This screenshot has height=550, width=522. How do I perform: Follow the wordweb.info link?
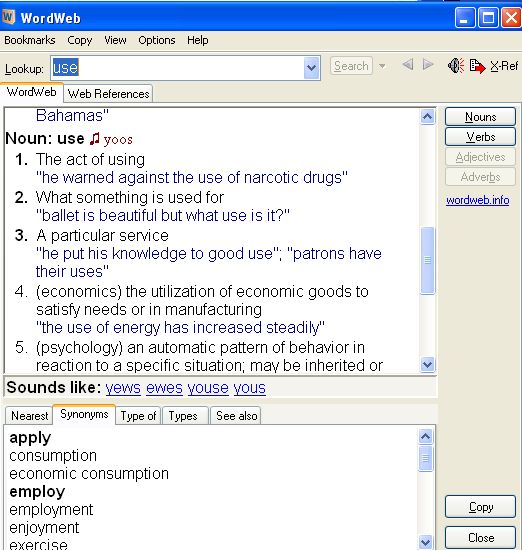[477, 200]
